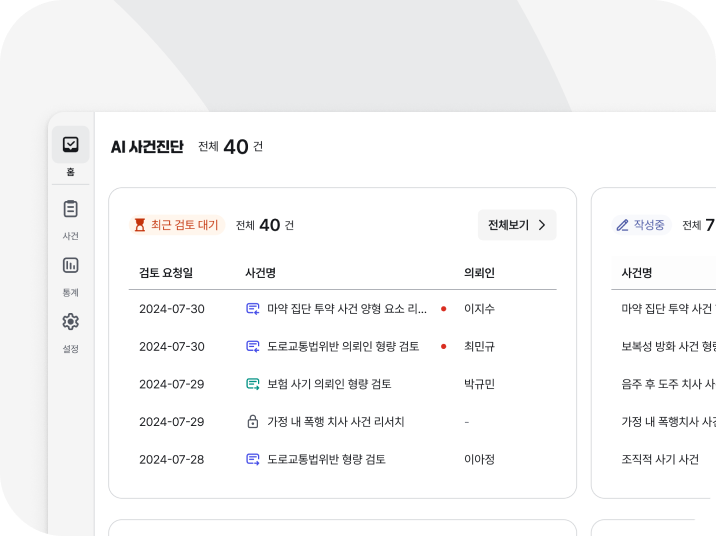716x536 pixels.
Task: Click the red dot next to 최민규
Action: pyautogui.click(x=443, y=347)
